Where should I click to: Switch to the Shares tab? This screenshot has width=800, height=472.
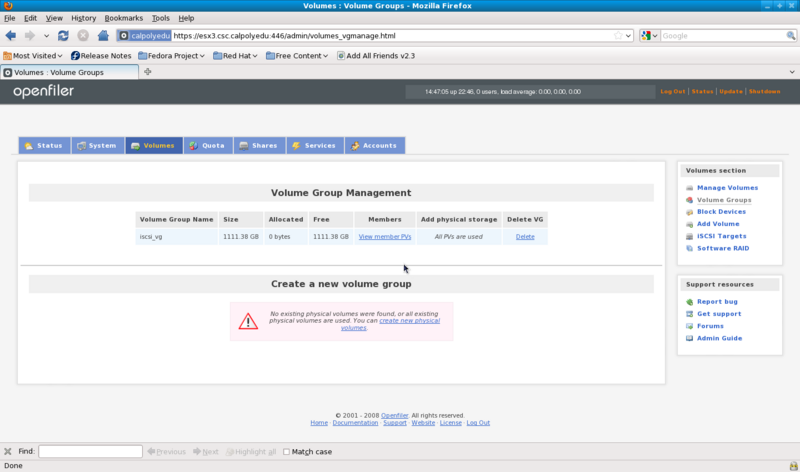tap(259, 145)
